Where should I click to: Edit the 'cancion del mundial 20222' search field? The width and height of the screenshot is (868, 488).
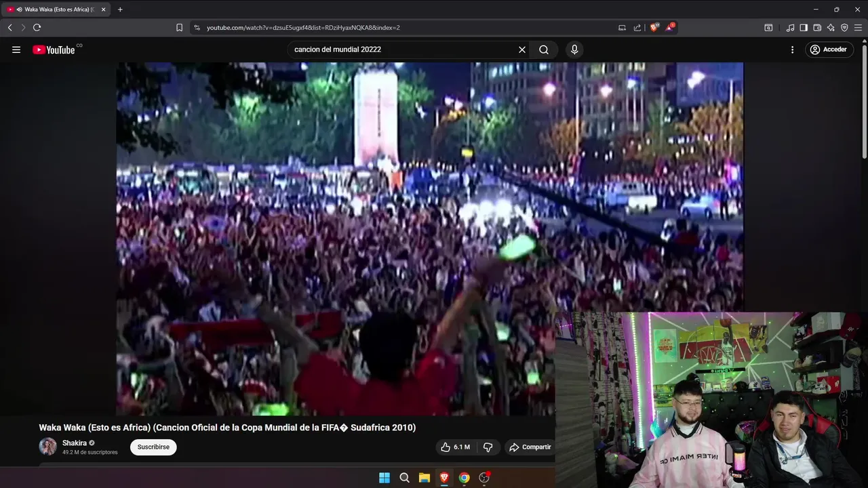click(x=403, y=49)
